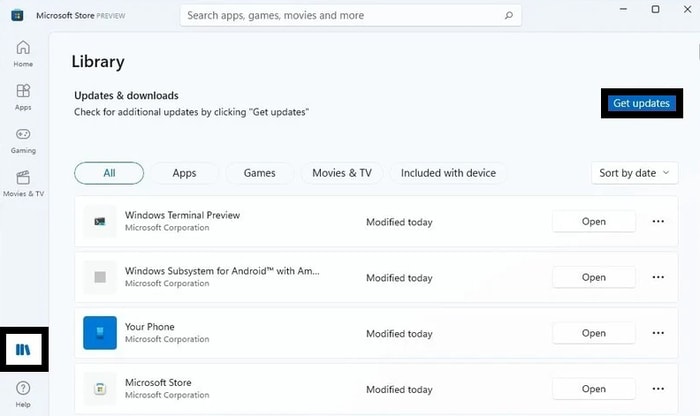Show Included with device items
The height and width of the screenshot is (416, 700).
(448, 173)
